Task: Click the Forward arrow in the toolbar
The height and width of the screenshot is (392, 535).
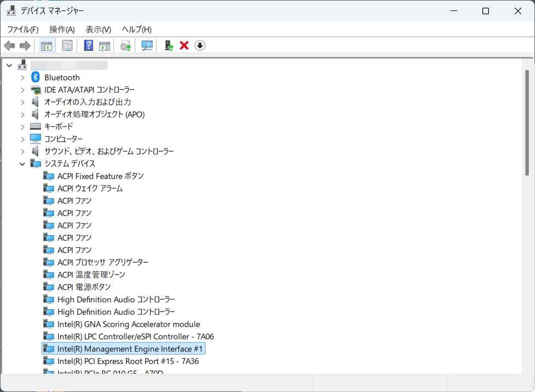Action: click(25, 46)
